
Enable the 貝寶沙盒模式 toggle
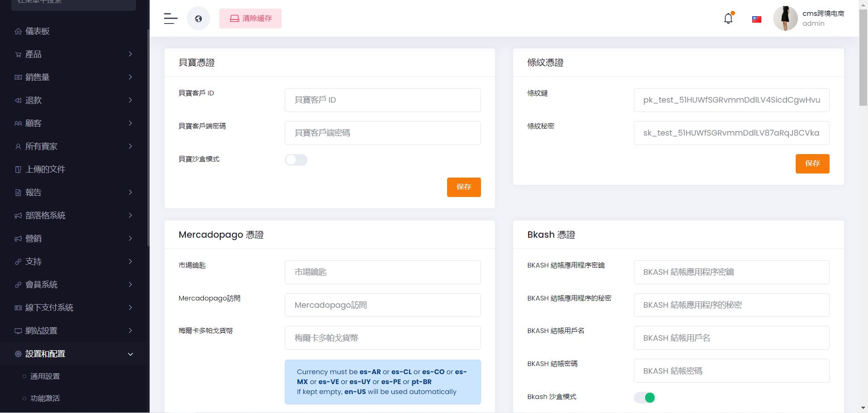pos(296,160)
